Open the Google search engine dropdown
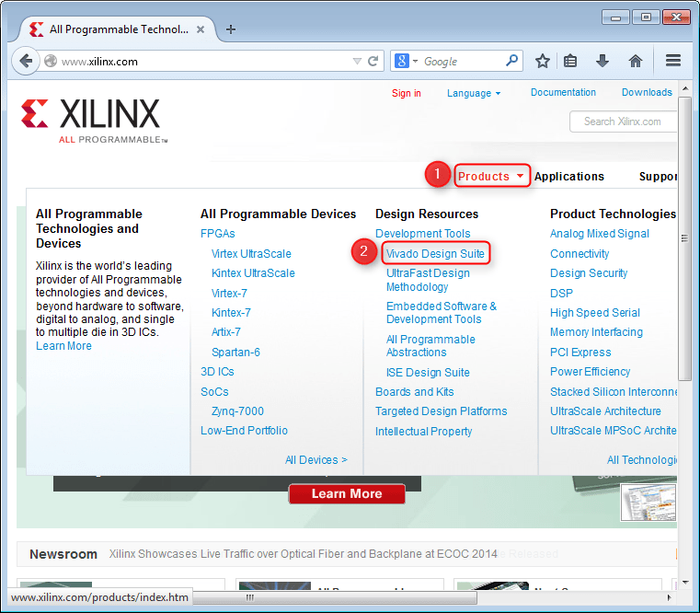The height and width of the screenshot is (613, 700). [x=406, y=62]
